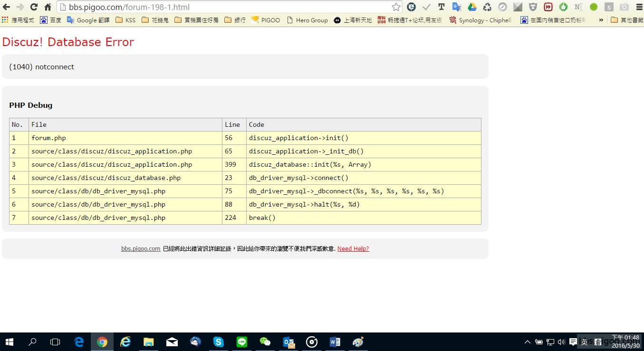Open the 在国内销售进口奶粉 bookmark
The image size is (644, 351).
[x=553, y=20]
